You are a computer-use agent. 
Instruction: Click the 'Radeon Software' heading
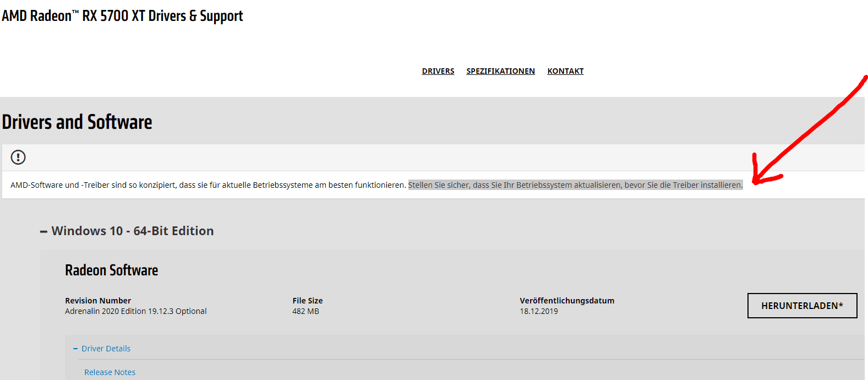(x=112, y=270)
